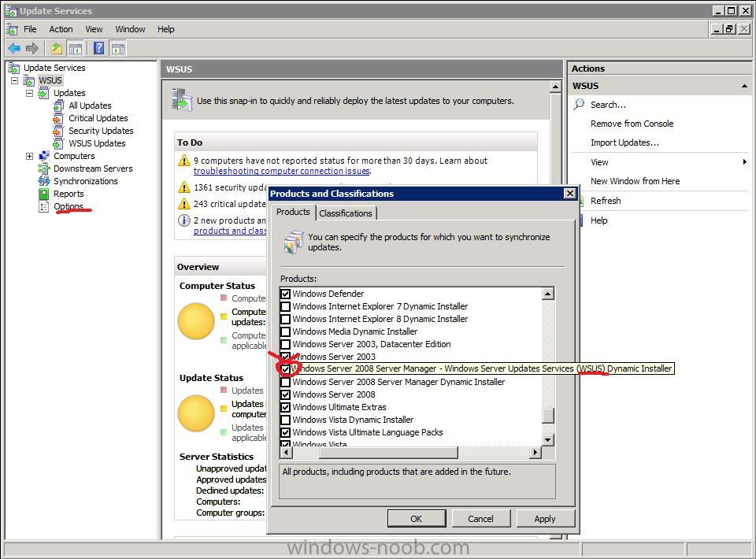Open troubleshooting computer connection issues link

coord(282,171)
